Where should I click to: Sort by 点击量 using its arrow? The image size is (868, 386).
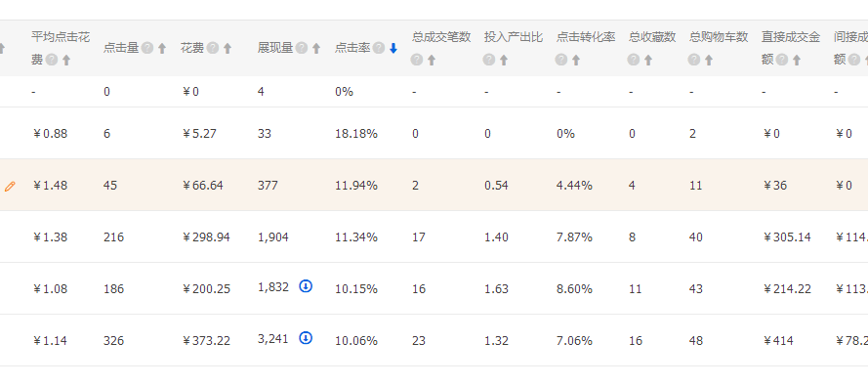coord(162,48)
